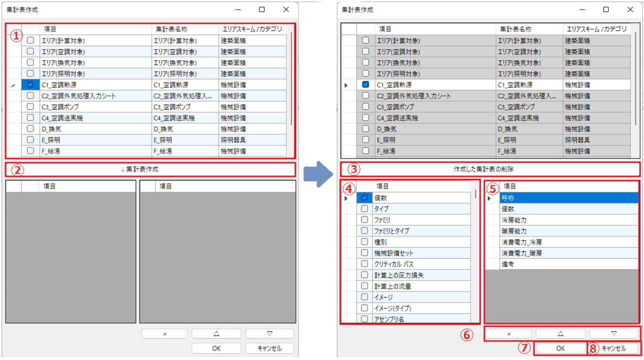
Task: Click the 作成した集計表の削除 button
Action: tap(489, 169)
